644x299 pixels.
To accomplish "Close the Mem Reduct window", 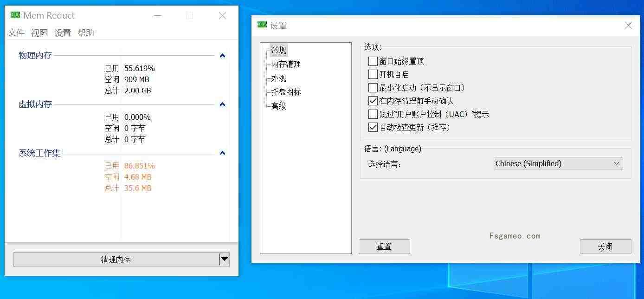I will [222, 15].
